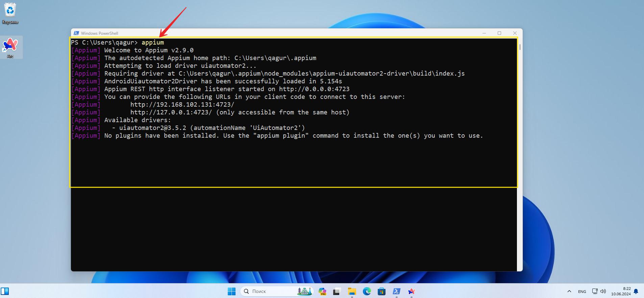Screen dimensions: 644x298
Task: Open the volume speaker tray icon
Action: (x=603, y=291)
